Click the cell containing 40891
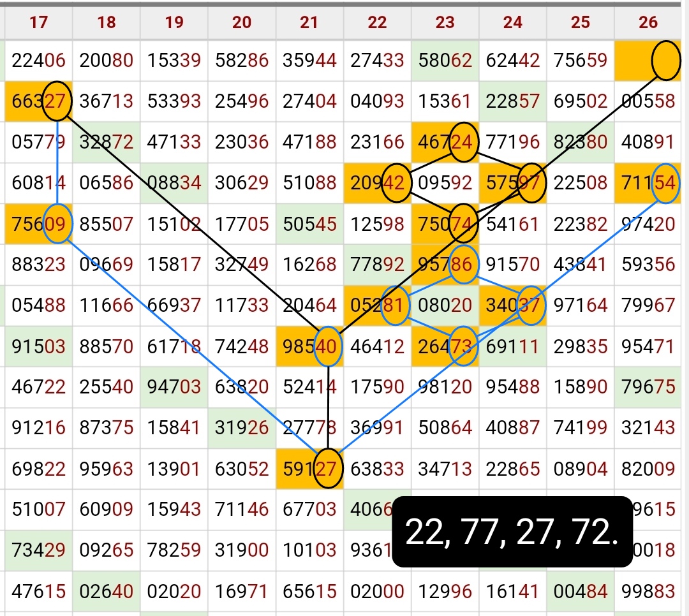 648,142
